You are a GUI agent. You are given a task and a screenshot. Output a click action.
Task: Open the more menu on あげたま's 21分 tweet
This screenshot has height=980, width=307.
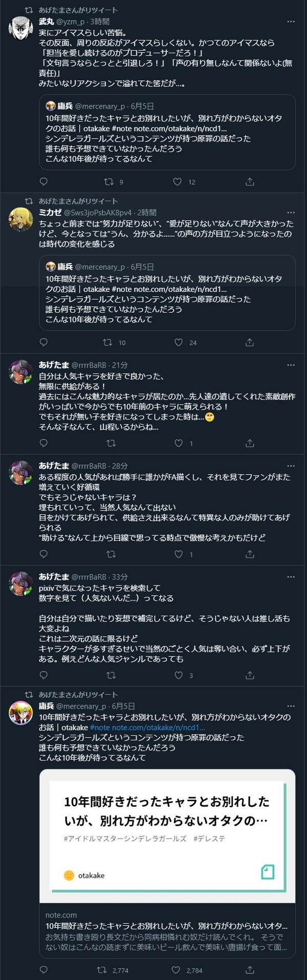(x=292, y=365)
